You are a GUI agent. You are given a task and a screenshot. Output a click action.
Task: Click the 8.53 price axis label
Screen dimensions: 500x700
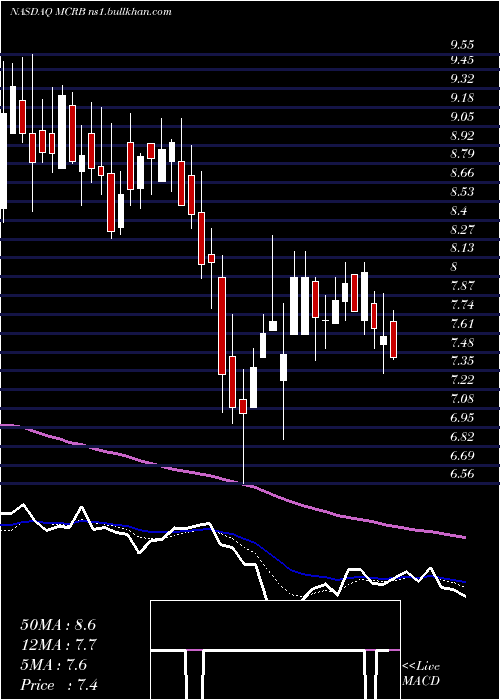[462, 192]
